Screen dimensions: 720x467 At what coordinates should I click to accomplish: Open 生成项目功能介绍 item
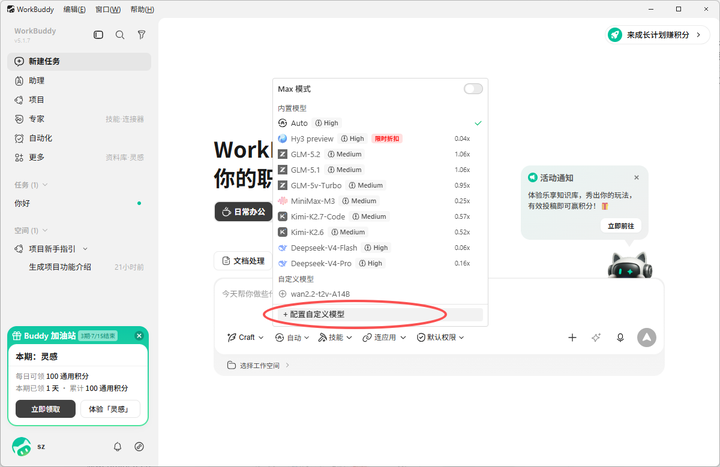[79, 267]
